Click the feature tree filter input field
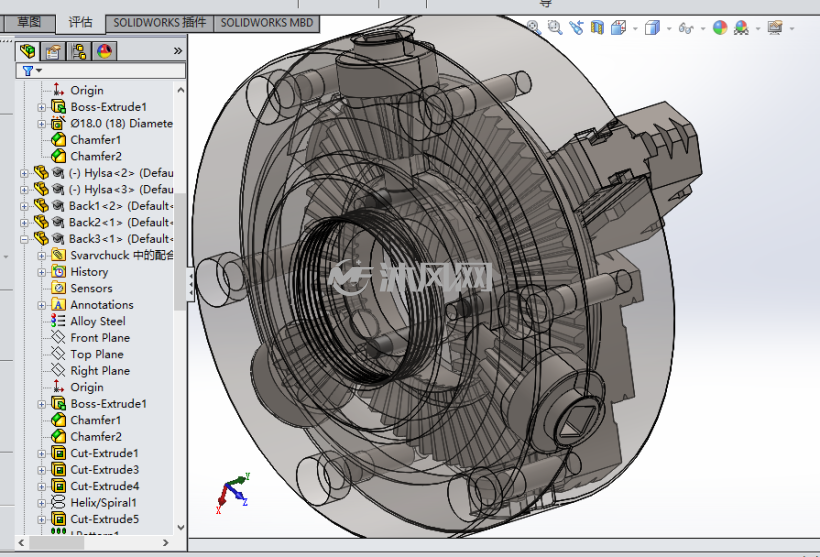 coord(101,70)
